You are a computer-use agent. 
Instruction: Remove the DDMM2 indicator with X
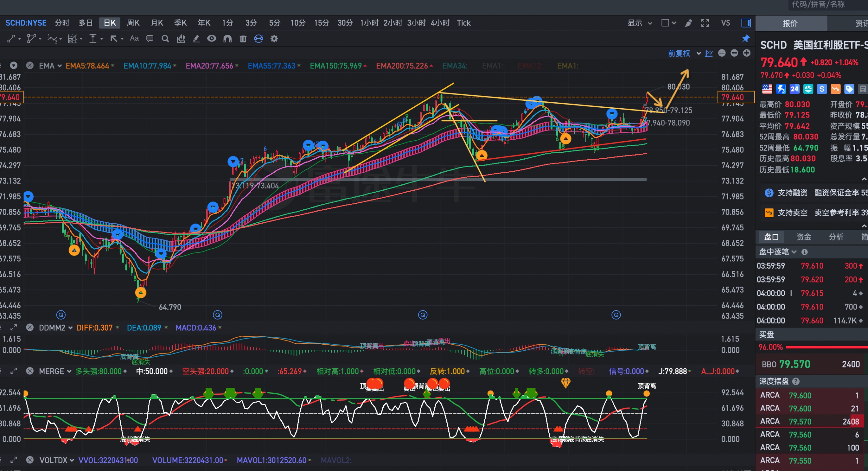coord(30,327)
